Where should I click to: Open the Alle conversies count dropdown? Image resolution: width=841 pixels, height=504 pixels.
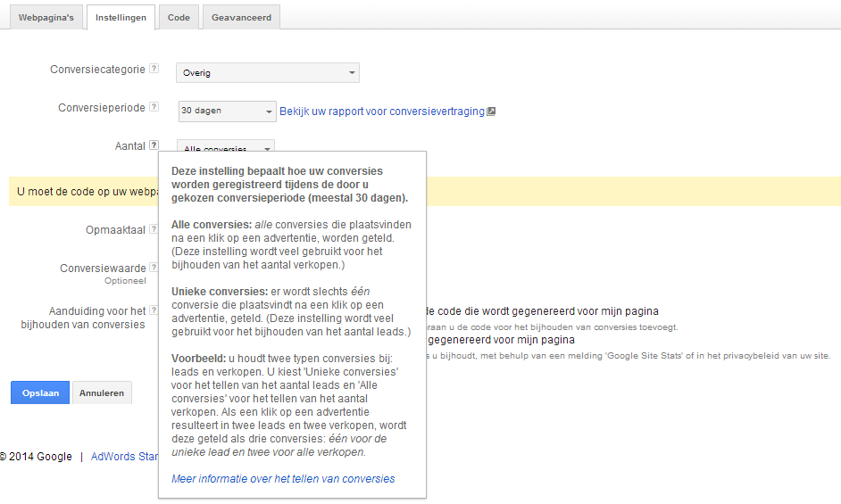[227, 147]
